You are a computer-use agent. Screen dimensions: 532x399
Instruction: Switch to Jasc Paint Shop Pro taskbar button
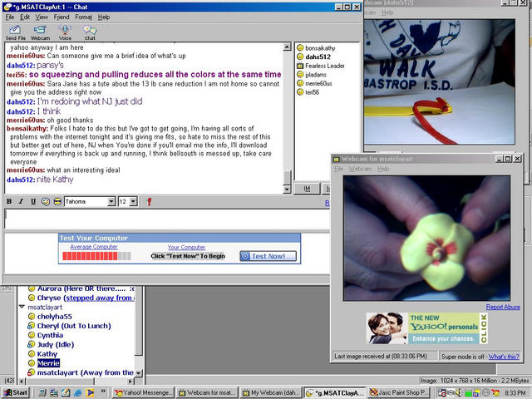point(399,392)
